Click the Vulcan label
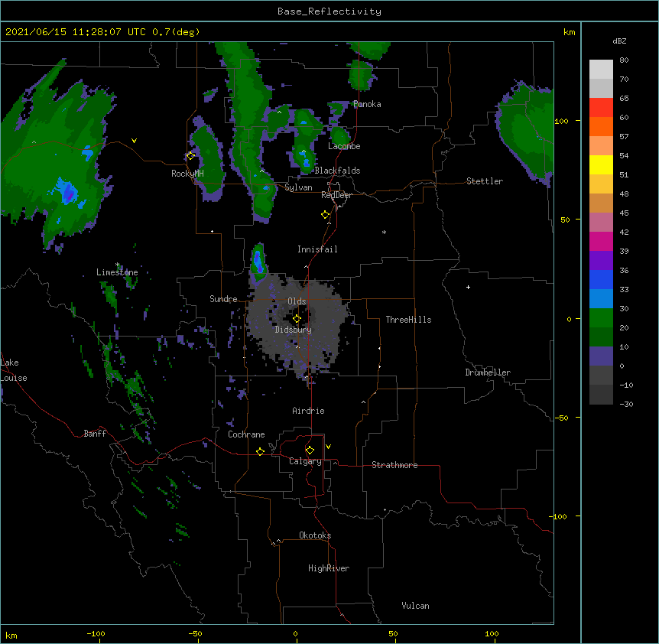659x644 pixels. 415,606
